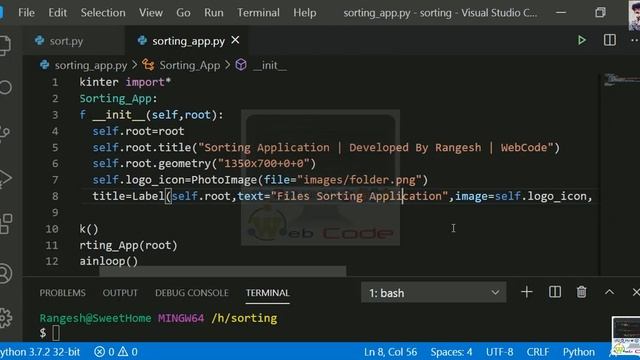Click the 'PhotoImage' call on line 7
This screenshot has width=640, height=360.
click(224, 180)
